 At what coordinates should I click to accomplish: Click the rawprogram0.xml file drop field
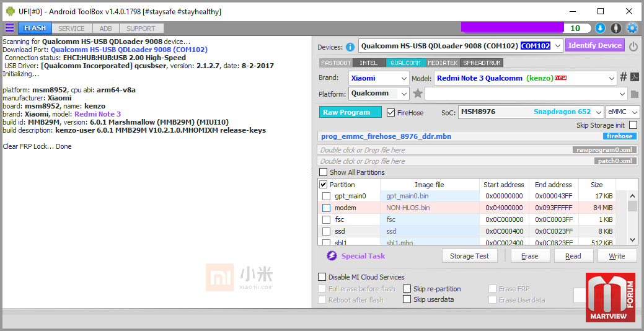click(479, 150)
